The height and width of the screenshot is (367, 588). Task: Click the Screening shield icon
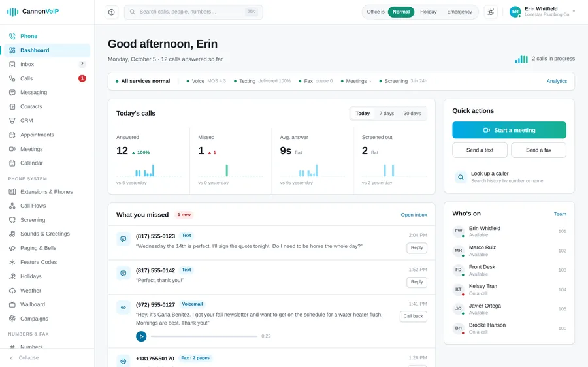[x=12, y=220]
